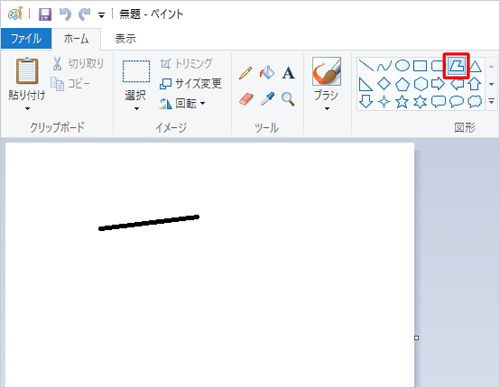Crop the image with トリミング
The image size is (500, 388).
coord(186,63)
